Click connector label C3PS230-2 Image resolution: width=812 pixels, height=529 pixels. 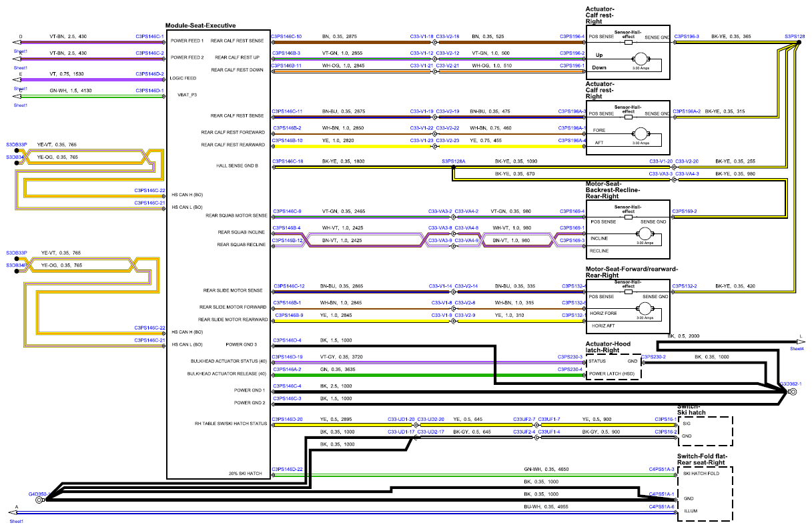coord(655,358)
